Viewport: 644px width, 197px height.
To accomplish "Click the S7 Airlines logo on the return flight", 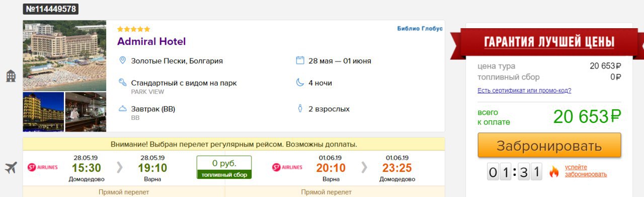I will 287,167.
